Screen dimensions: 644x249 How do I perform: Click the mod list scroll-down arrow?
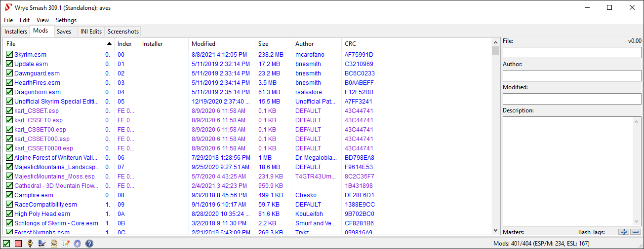(x=495, y=230)
